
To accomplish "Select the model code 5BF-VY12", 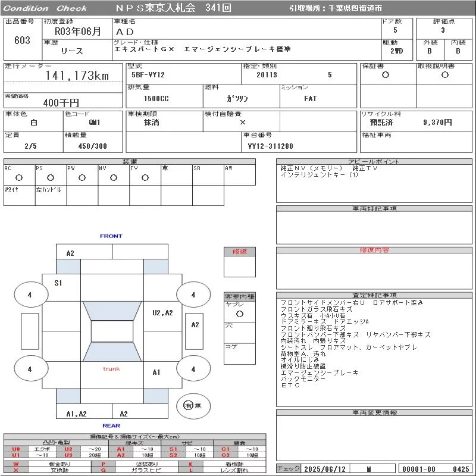I will 148,75.
